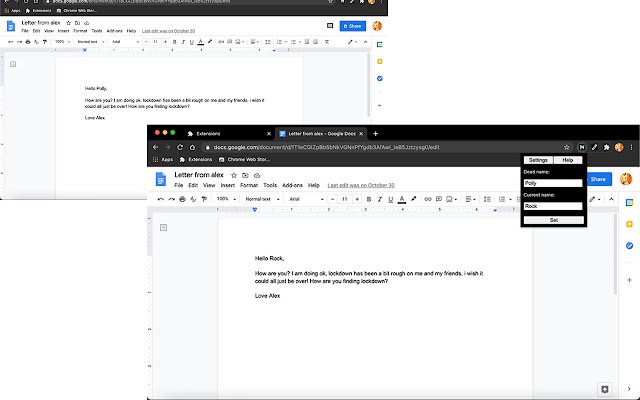
Task: Click the Undo icon in front Docs toolbar
Action: pyautogui.click(x=160, y=199)
